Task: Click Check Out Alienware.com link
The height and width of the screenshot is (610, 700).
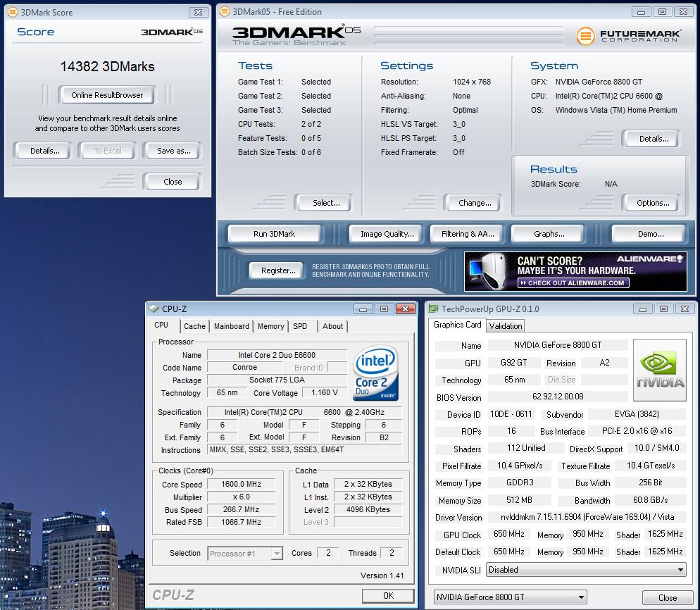Action: click(x=573, y=282)
